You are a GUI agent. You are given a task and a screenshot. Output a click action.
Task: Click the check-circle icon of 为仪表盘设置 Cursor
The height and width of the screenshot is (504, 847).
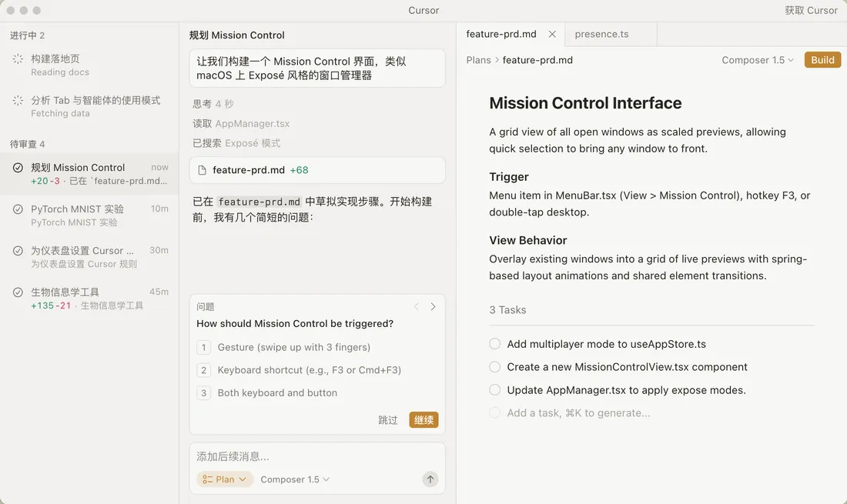click(18, 251)
